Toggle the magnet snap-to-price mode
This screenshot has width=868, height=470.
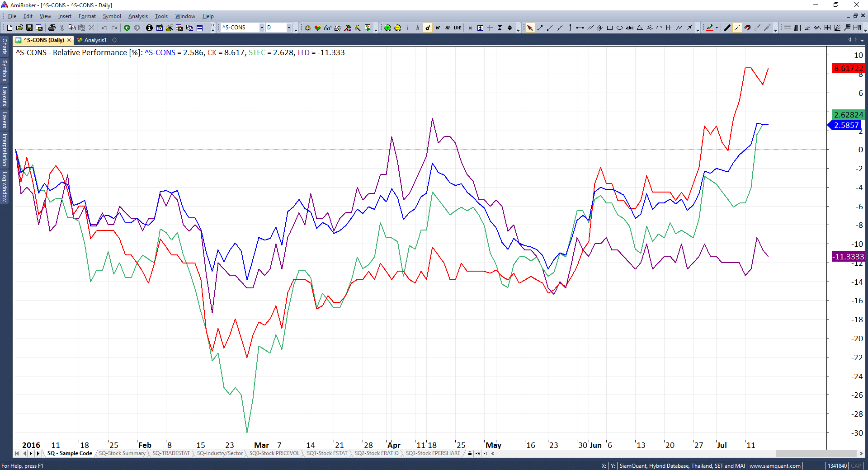(747, 28)
